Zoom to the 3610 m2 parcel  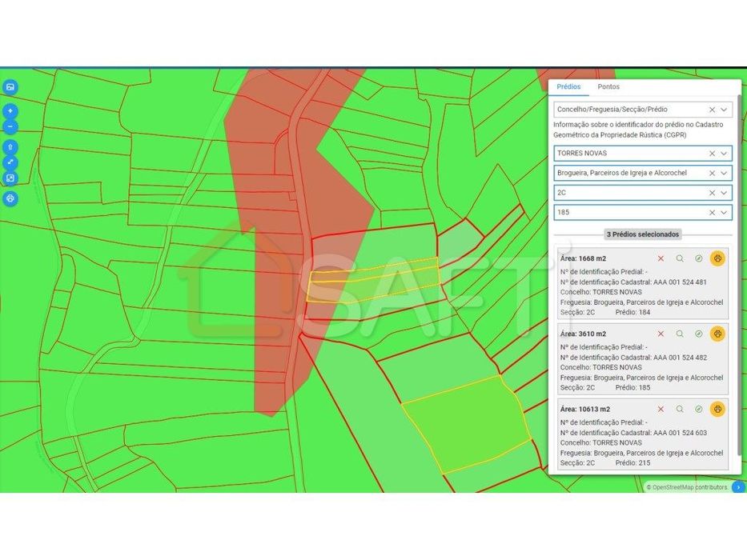[x=680, y=334]
